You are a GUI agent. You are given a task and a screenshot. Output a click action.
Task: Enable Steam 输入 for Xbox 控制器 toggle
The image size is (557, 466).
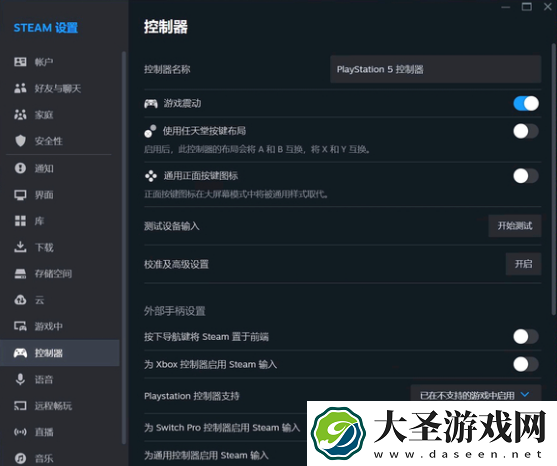pos(526,364)
